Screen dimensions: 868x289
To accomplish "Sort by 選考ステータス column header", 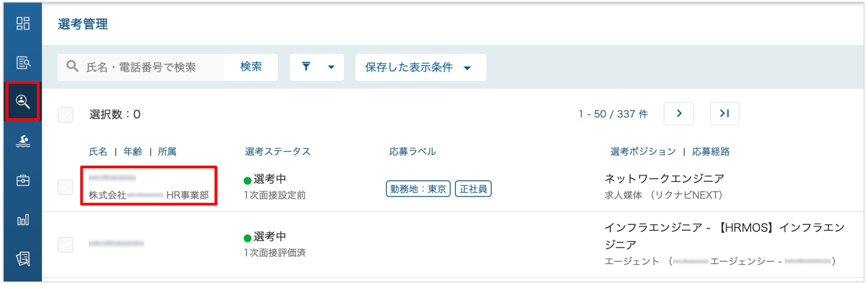I will (x=277, y=152).
